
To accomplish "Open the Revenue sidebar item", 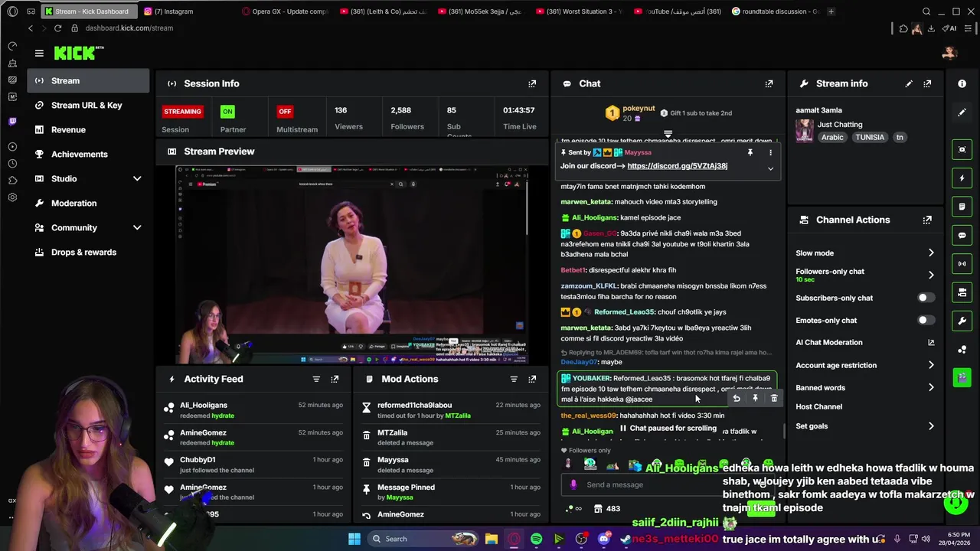I will tap(88, 129).
